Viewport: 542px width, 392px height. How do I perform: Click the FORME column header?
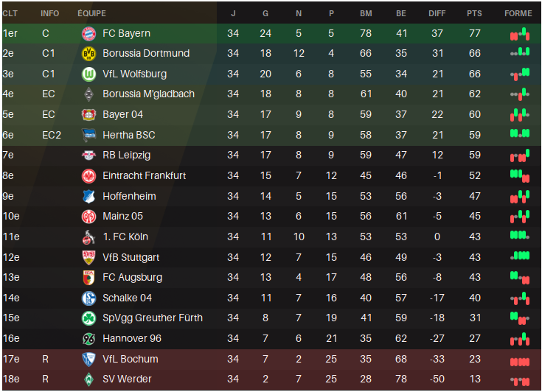(x=518, y=13)
